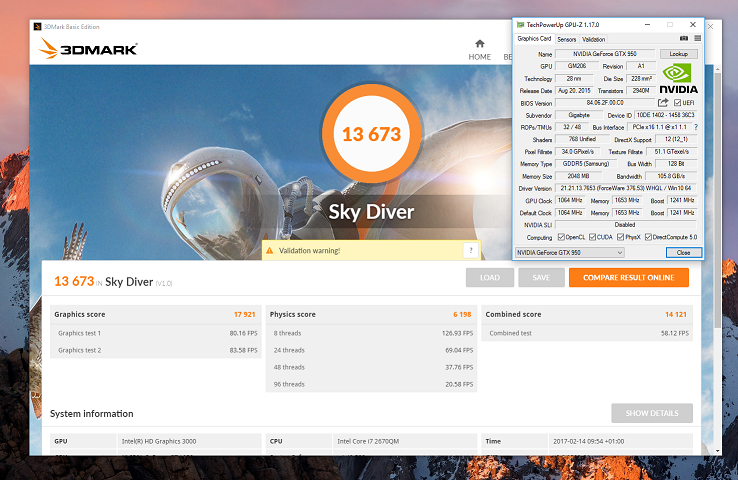Click the Intel(R) HD Graphics 3000 cell
This screenshot has height=480, width=738.
point(189,441)
